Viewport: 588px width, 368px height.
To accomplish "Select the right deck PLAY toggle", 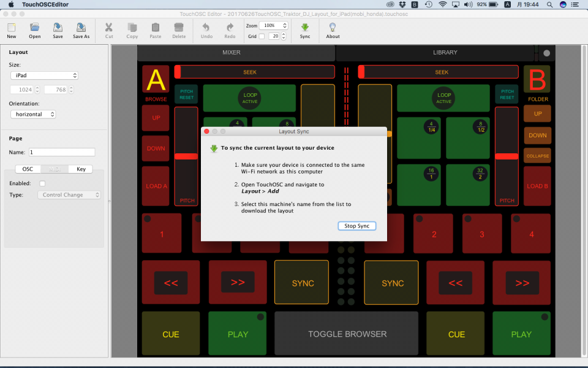I will 521,334.
